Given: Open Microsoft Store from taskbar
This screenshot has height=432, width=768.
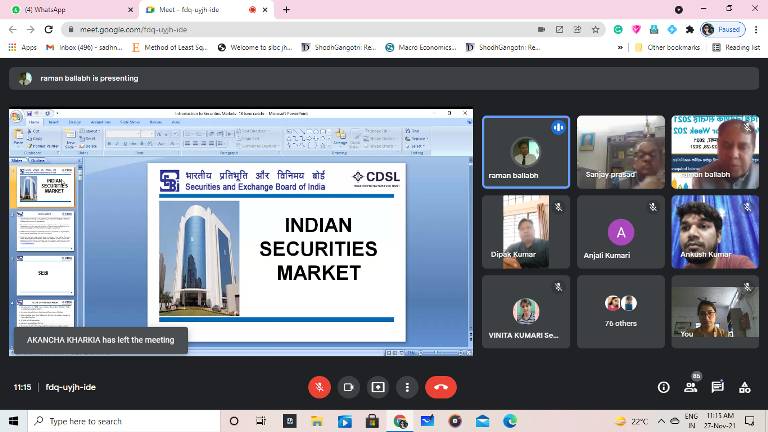Looking at the screenshot, I should [372, 421].
